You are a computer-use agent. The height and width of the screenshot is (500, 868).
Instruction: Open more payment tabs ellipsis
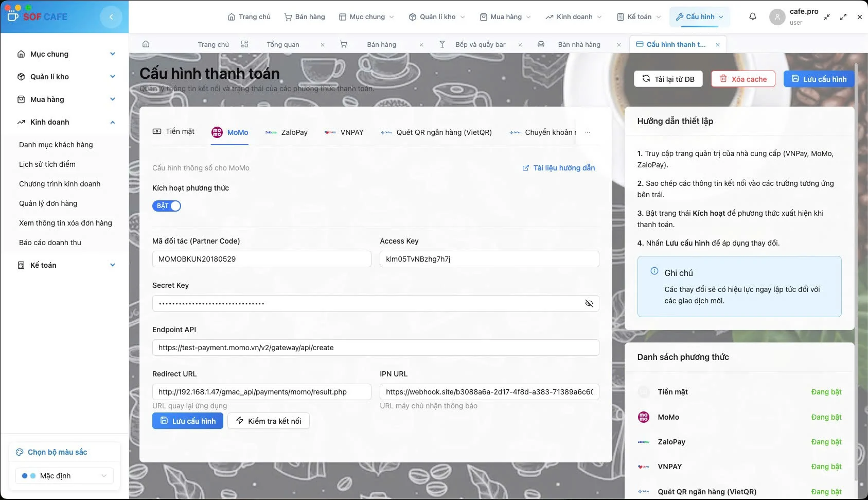[588, 132]
